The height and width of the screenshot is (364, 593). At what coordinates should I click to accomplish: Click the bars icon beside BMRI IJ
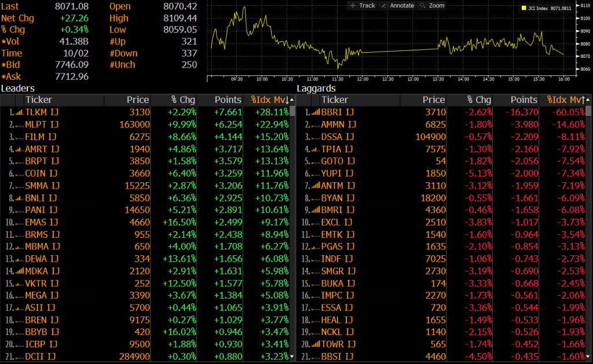314,209
